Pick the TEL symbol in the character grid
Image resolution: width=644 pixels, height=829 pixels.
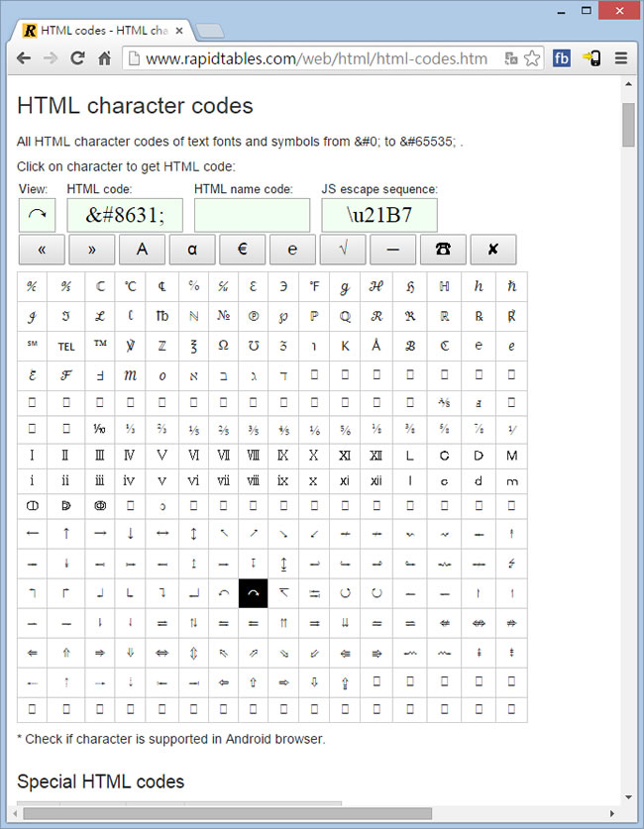tap(66, 347)
